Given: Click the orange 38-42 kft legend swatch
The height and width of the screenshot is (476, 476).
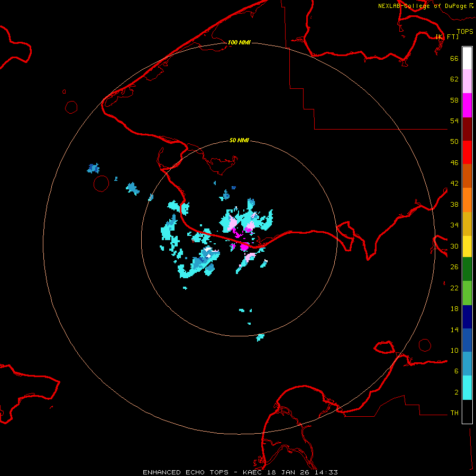Looking at the screenshot, I should [x=467, y=200].
